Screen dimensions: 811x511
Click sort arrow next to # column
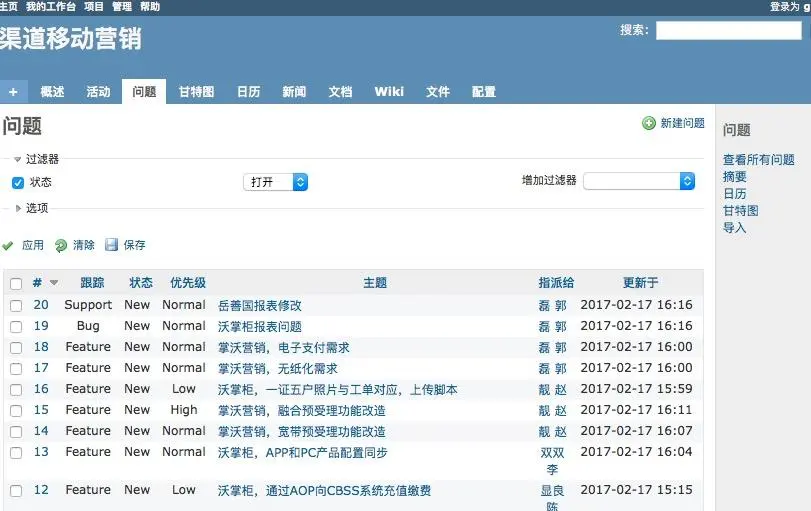tap(54, 282)
